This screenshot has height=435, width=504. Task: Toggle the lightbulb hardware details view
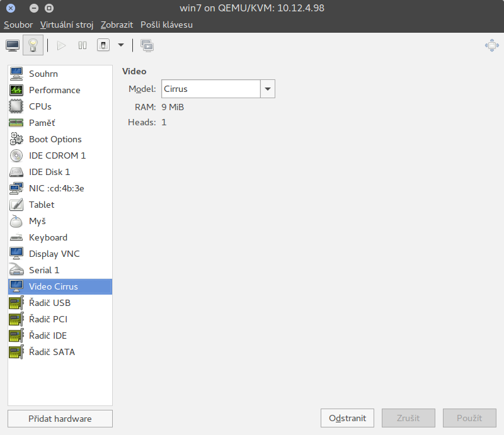pos(33,45)
